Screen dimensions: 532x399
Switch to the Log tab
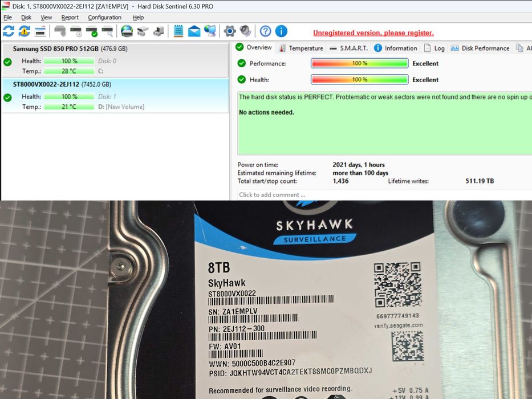pos(434,48)
